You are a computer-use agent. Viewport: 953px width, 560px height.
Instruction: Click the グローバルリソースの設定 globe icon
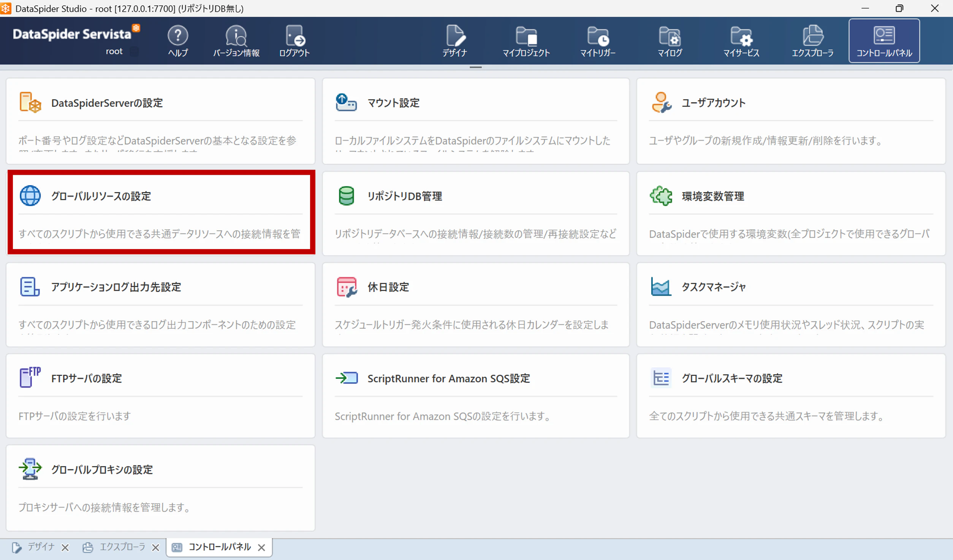click(30, 196)
